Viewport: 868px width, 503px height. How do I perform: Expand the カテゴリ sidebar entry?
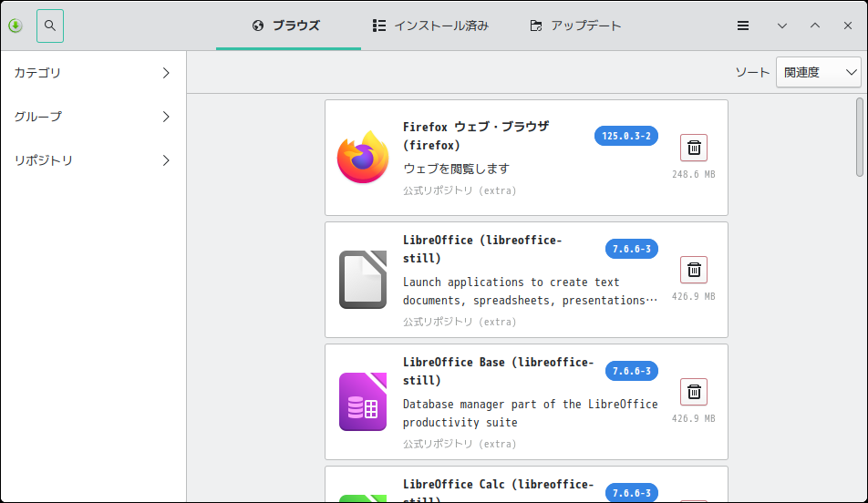93,73
